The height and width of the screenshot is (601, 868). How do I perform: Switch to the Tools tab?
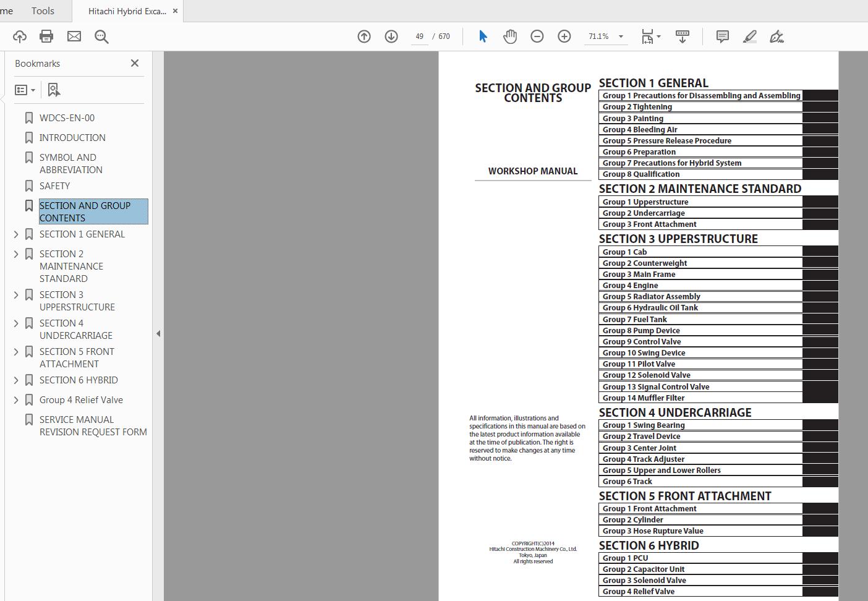pos(43,11)
